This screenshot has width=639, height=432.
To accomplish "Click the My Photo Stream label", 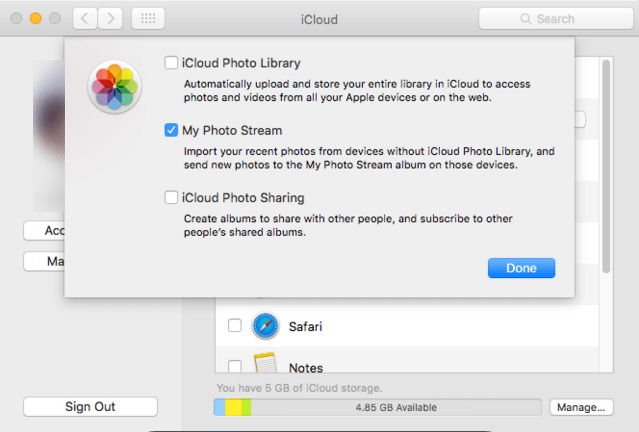I will [232, 130].
